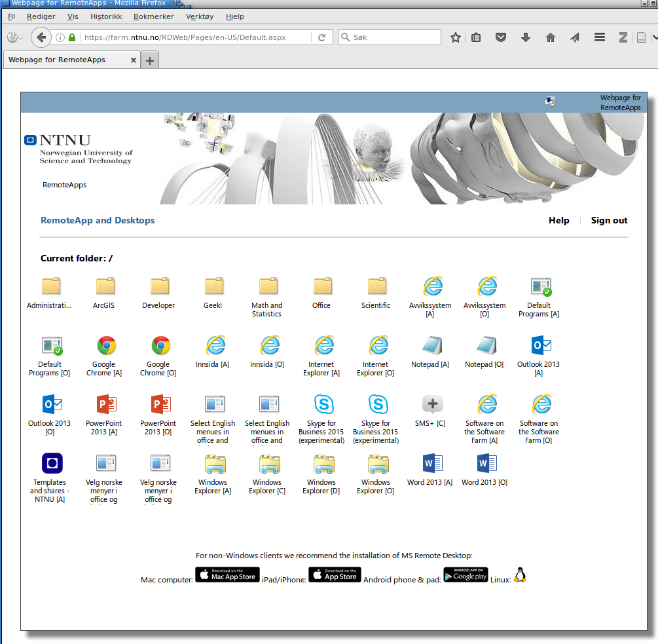658x644 pixels.
Task: Launch Windows Explorer [A]
Action: point(215,464)
